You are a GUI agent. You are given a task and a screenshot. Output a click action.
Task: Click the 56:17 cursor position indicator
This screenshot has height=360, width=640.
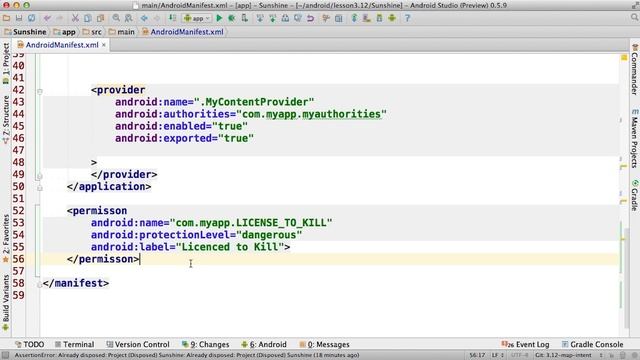[477, 355]
